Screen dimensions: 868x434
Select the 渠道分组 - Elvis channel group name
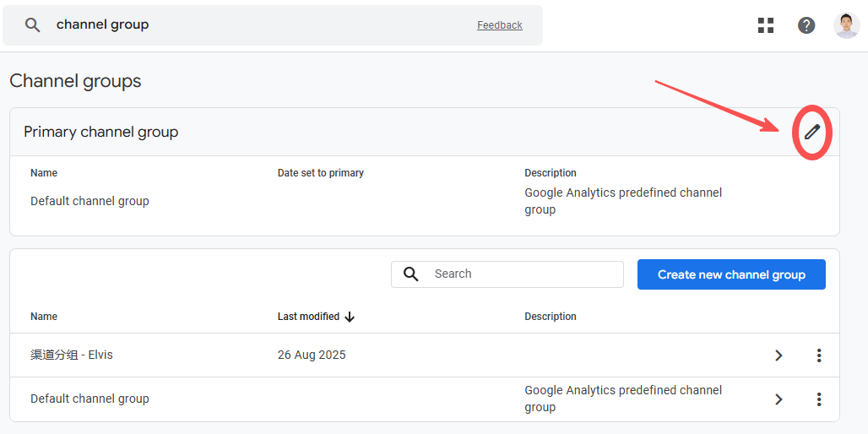click(72, 355)
